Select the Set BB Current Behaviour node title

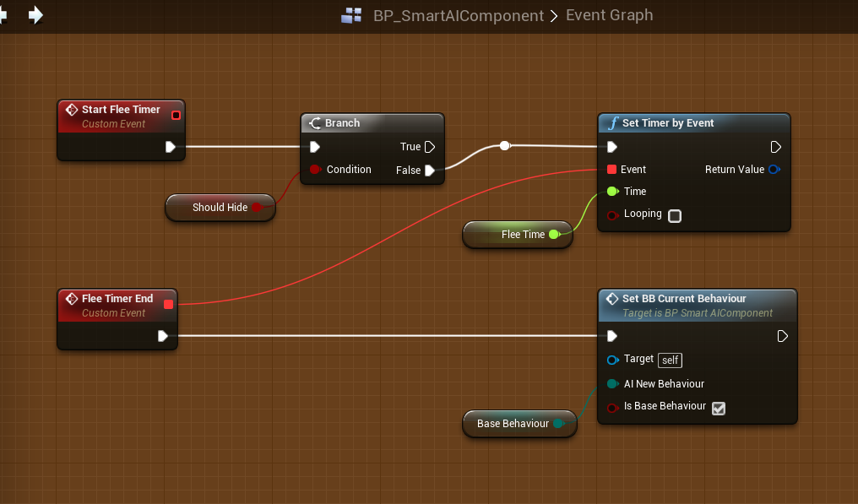click(684, 298)
